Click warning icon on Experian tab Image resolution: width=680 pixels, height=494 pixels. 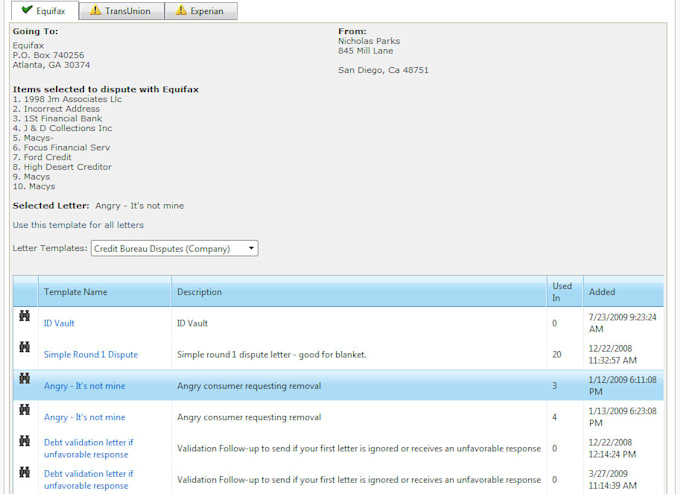coord(181,10)
